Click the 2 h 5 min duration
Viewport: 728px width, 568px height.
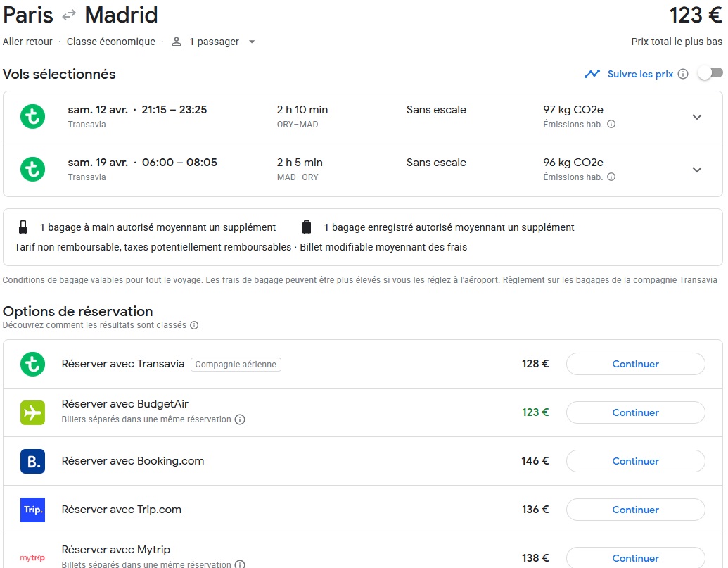tap(300, 163)
